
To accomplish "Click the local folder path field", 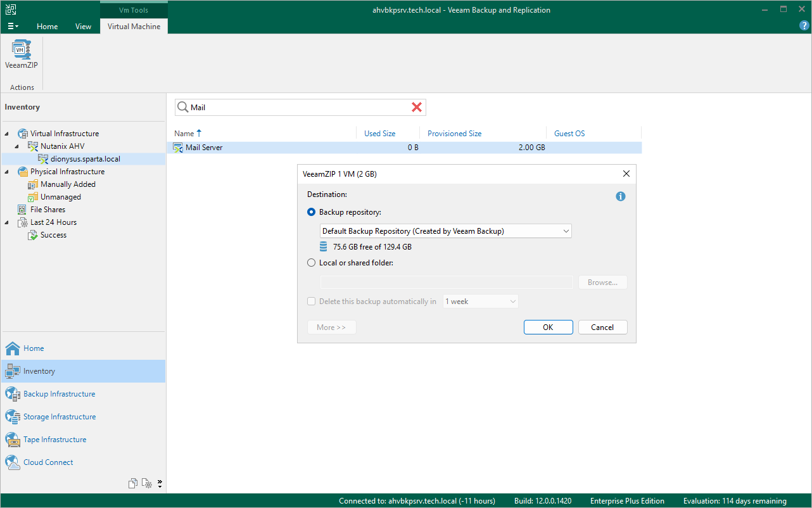I will (447, 283).
